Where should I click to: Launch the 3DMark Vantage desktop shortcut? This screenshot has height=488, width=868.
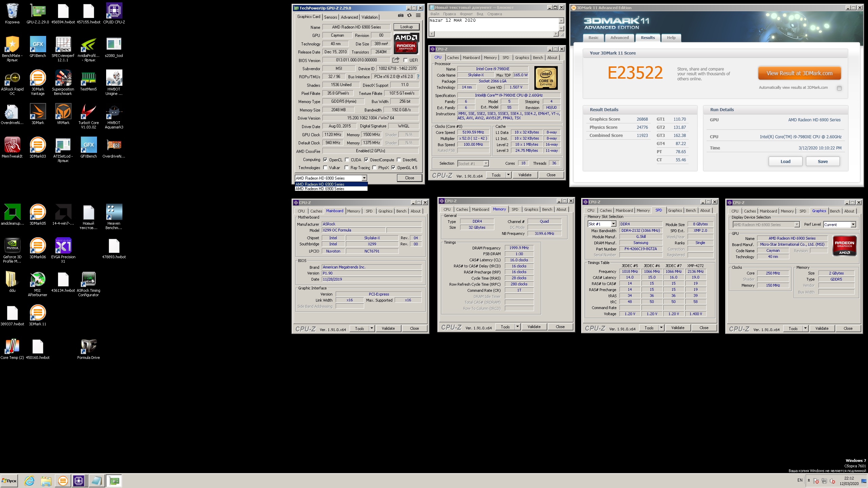pos(38,83)
